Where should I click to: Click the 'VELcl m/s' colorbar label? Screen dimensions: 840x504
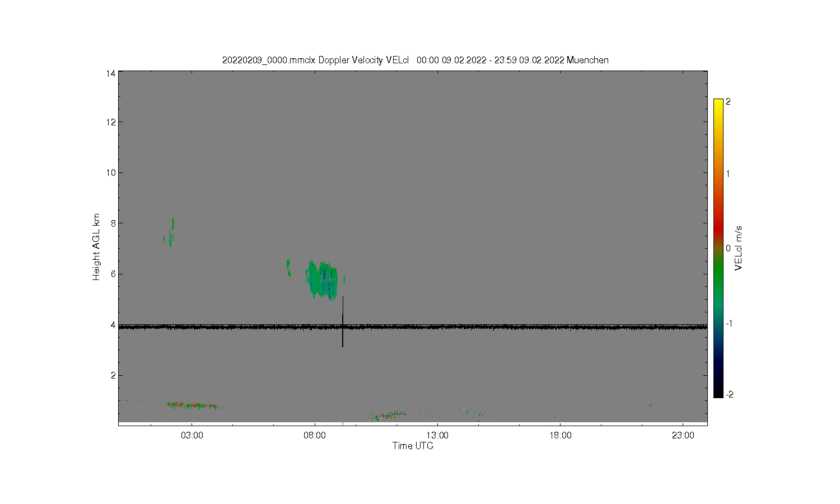coord(739,248)
